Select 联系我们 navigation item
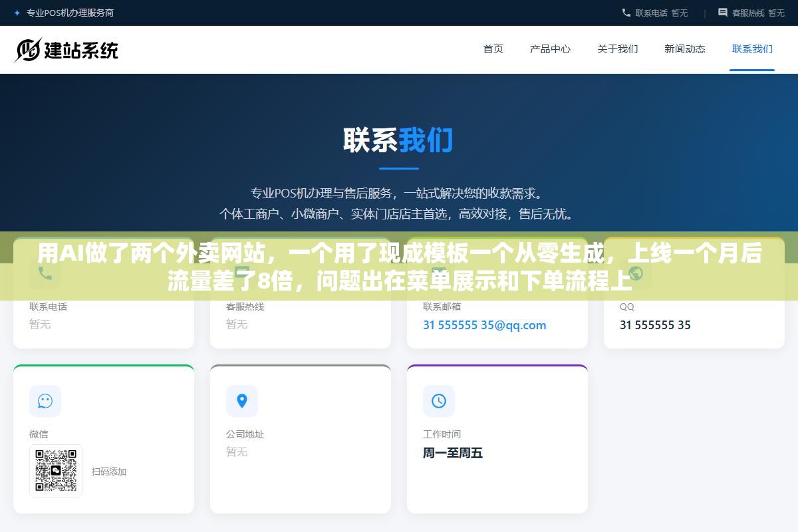 [752, 49]
